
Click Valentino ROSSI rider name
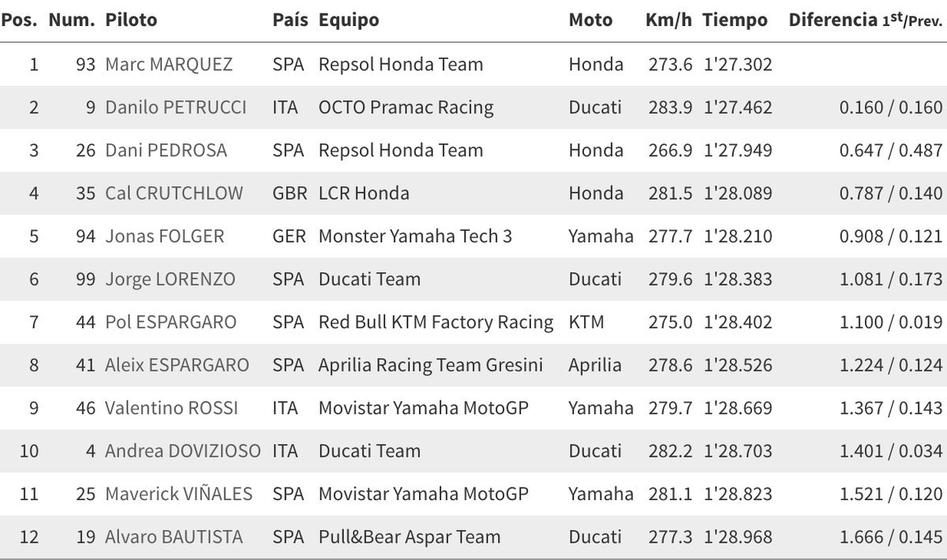pos(171,408)
